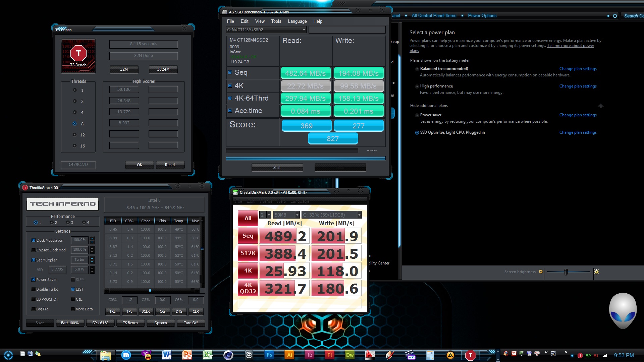The height and width of the screenshot is (362, 644).
Task: Click Turn Off in ThrottleStop
Action: (191, 323)
